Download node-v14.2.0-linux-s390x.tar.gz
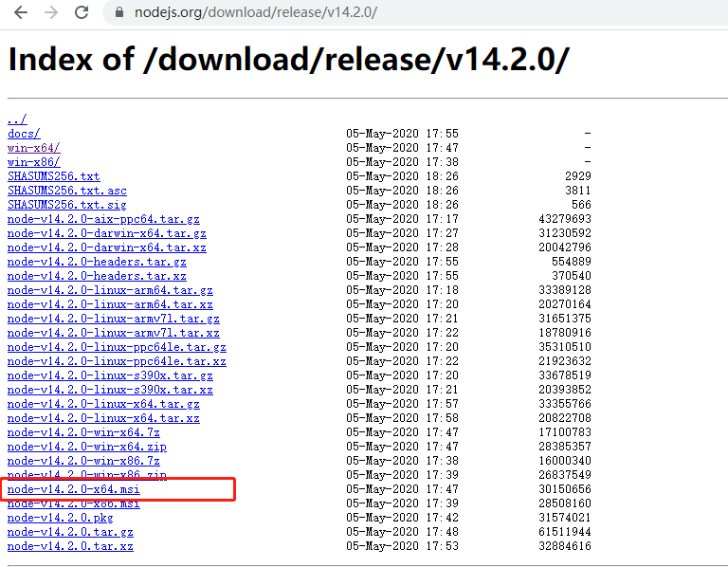Viewport: 728px width, 567px height. pos(110,375)
